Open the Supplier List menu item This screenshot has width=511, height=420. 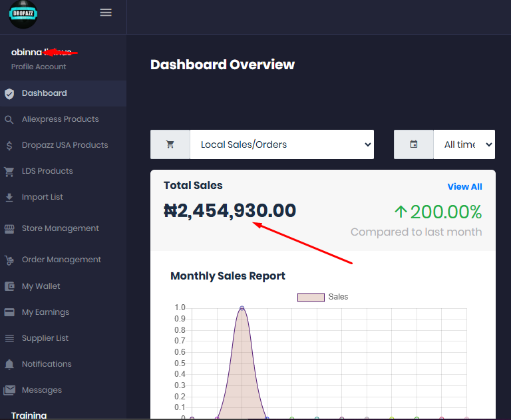[x=45, y=338]
